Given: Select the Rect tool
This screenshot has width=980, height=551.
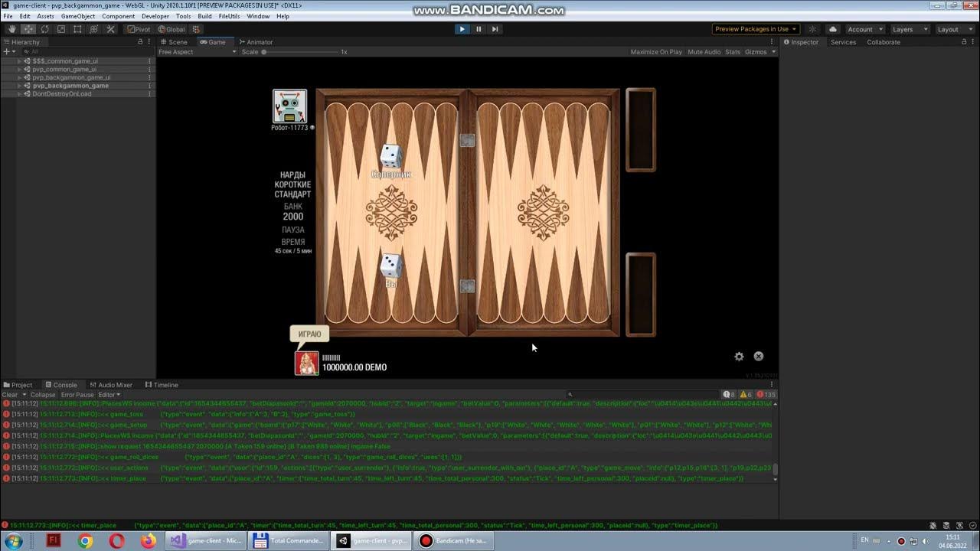Looking at the screenshot, I should 77,29.
